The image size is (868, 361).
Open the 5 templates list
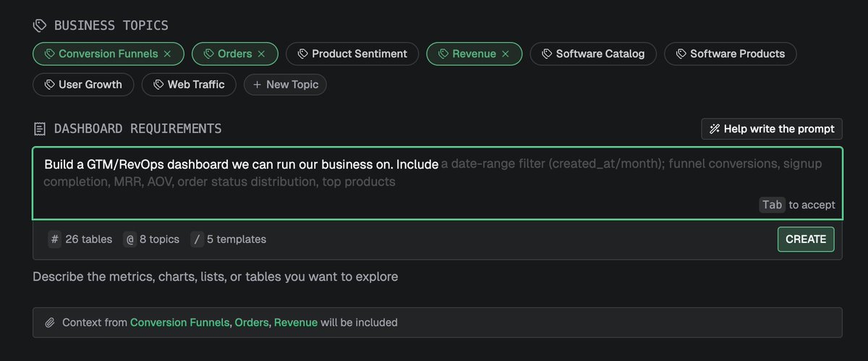[229, 239]
